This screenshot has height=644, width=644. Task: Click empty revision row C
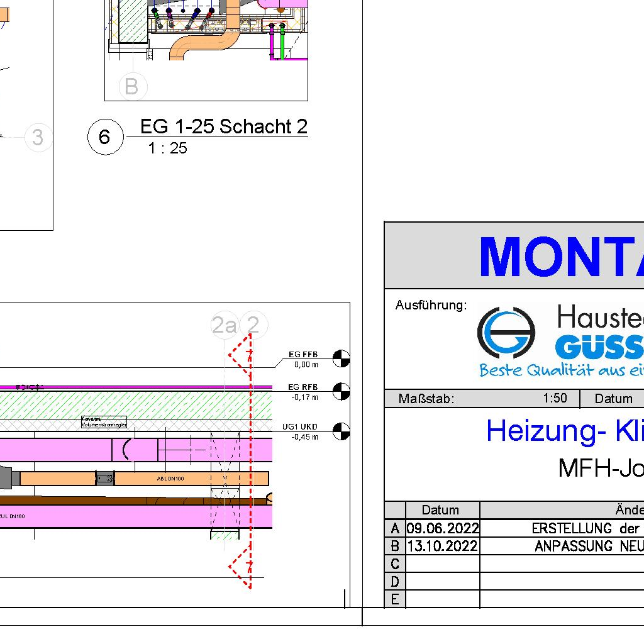(516, 563)
